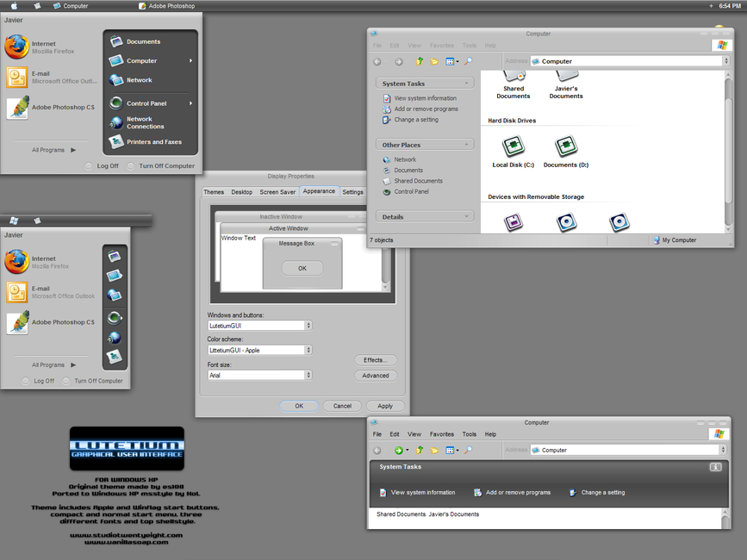Screen dimensions: 747x560
Task: Click Log Off in upper start menu
Action: pyautogui.click(x=102, y=165)
